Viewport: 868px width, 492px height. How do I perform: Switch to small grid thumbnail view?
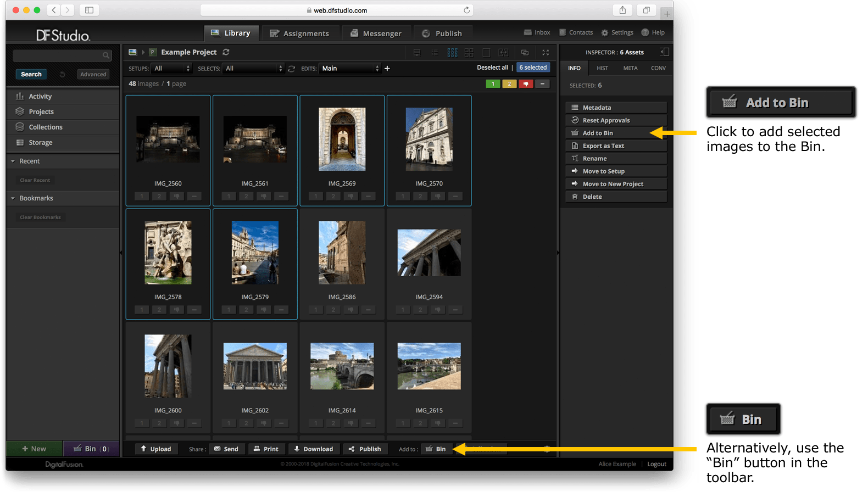tap(452, 53)
